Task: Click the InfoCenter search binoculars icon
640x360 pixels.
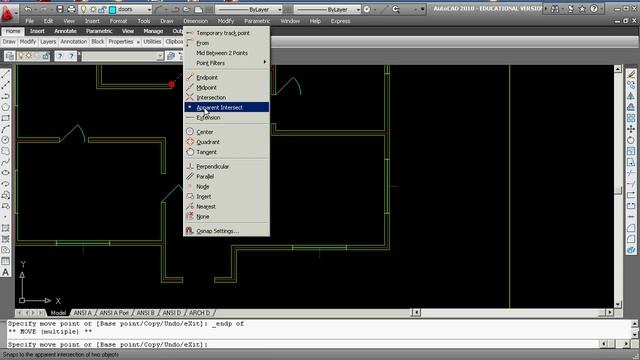Action: click(555, 9)
